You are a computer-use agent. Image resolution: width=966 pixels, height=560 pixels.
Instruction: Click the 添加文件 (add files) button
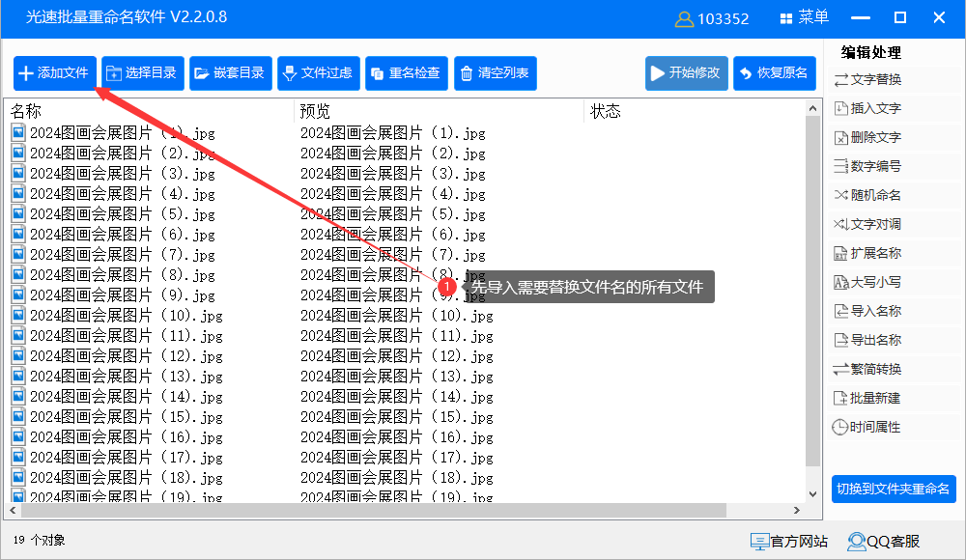pyautogui.click(x=55, y=73)
